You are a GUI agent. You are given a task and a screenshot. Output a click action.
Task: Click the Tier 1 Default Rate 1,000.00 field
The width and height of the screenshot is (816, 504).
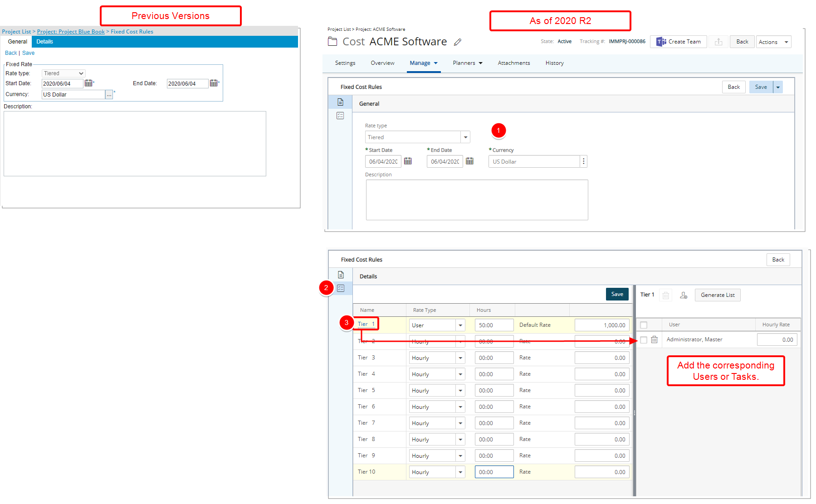tap(602, 325)
